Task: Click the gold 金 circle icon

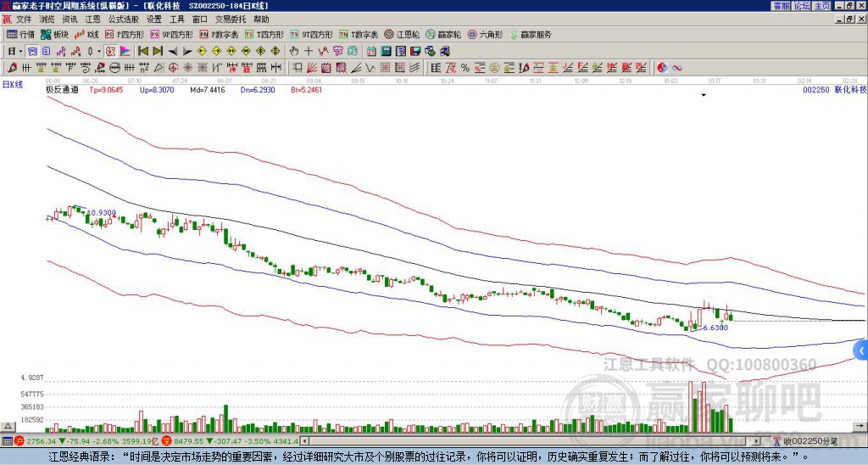Action: 494,68
